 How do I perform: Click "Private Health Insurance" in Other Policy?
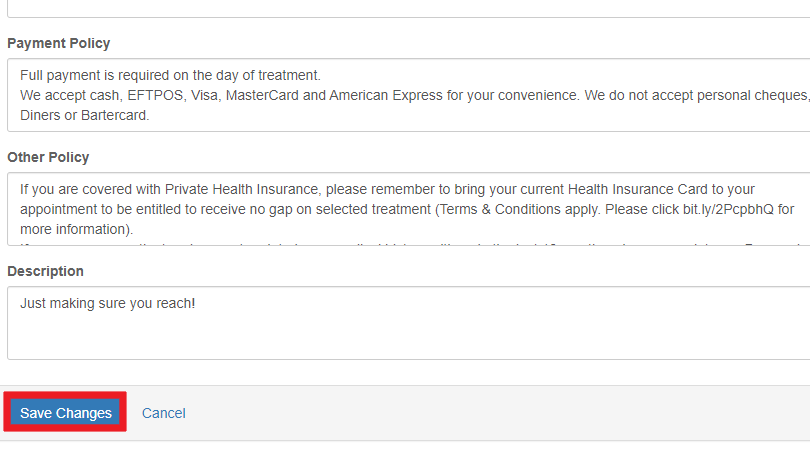tap(241, 189)
